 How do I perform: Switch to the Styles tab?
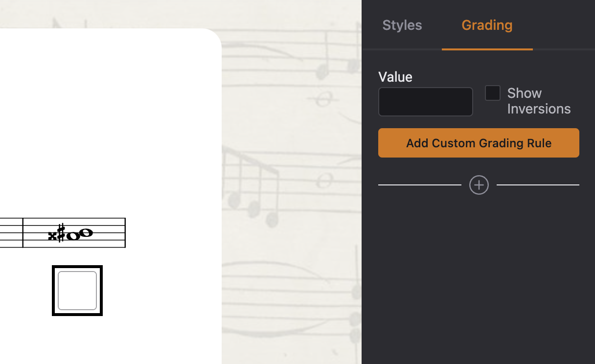tap(402, 25)
